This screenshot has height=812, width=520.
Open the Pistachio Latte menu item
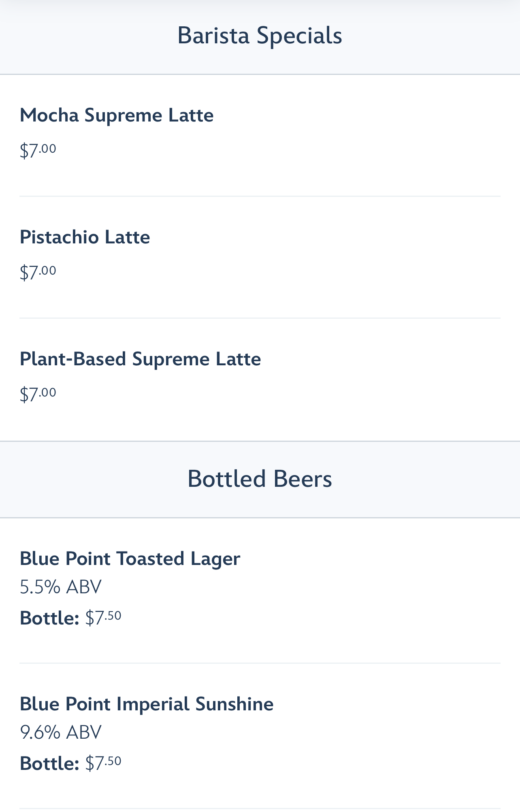point(85,237)
